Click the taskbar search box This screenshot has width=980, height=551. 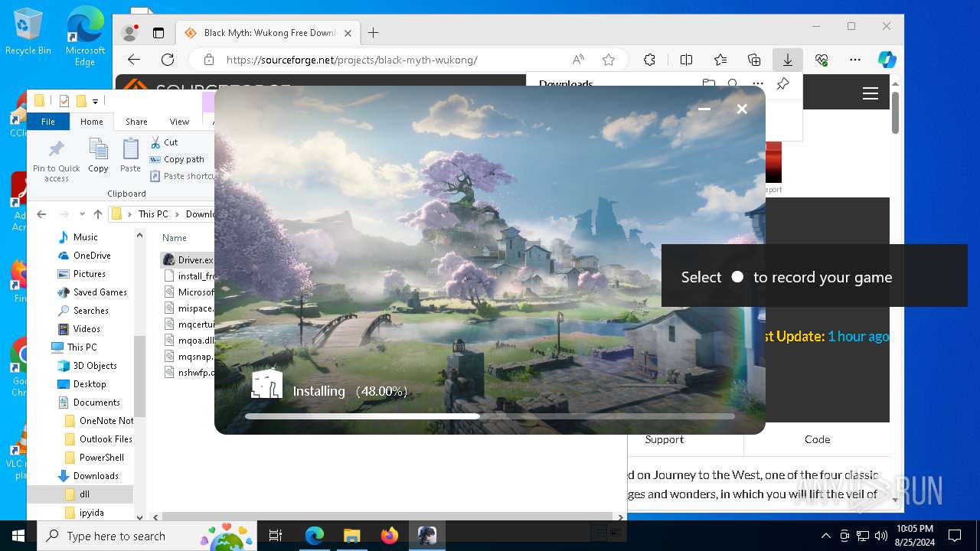(148, 536)
